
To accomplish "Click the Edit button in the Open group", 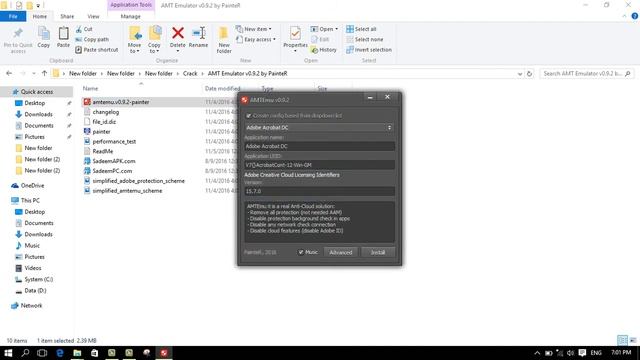I will click(320, 40).
